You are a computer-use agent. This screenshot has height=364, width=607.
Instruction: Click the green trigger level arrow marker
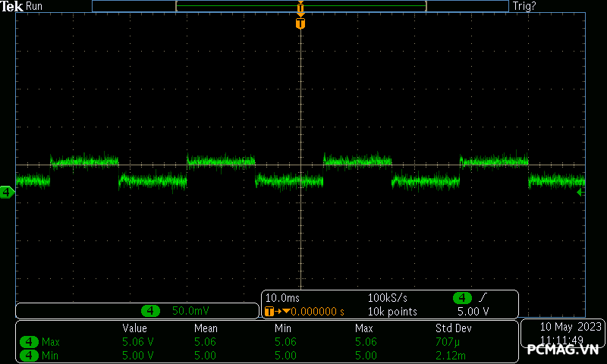pos(580,193)
